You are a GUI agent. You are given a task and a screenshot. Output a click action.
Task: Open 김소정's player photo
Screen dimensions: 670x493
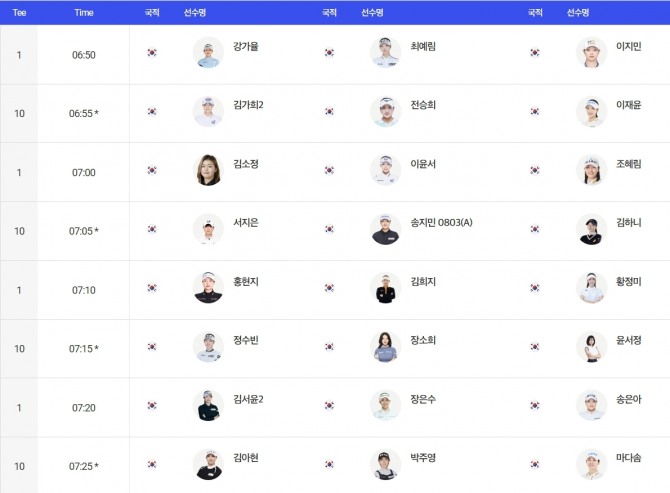pos(208,171)
